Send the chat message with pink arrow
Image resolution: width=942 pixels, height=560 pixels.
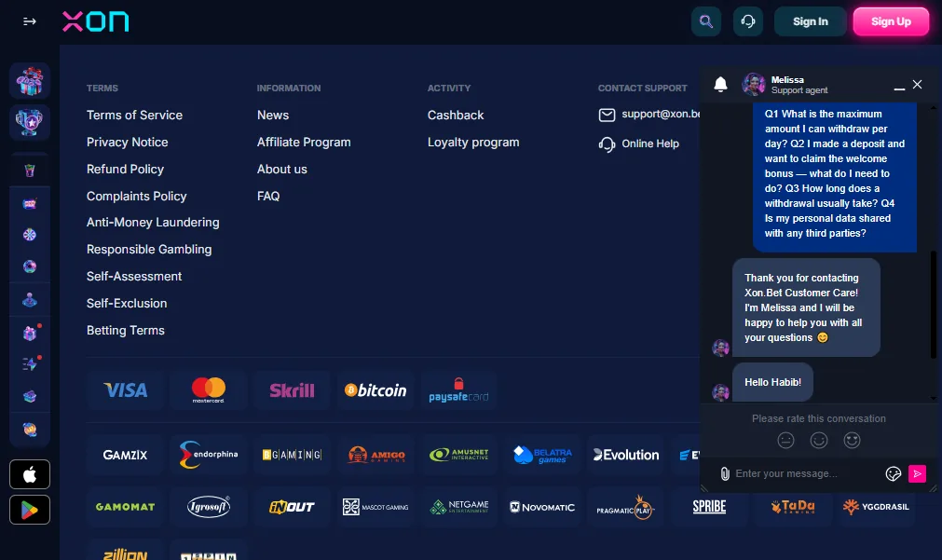click(x=917, y=473)
